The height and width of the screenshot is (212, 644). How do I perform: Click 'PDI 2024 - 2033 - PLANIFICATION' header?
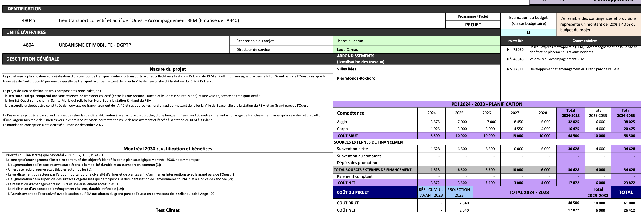[x=487, y=104]
